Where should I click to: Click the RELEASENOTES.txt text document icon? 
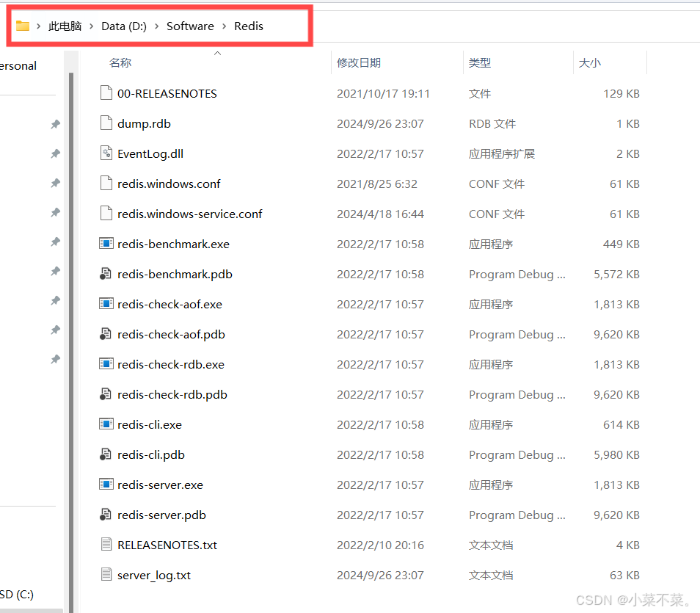click(x=106, y=545)
